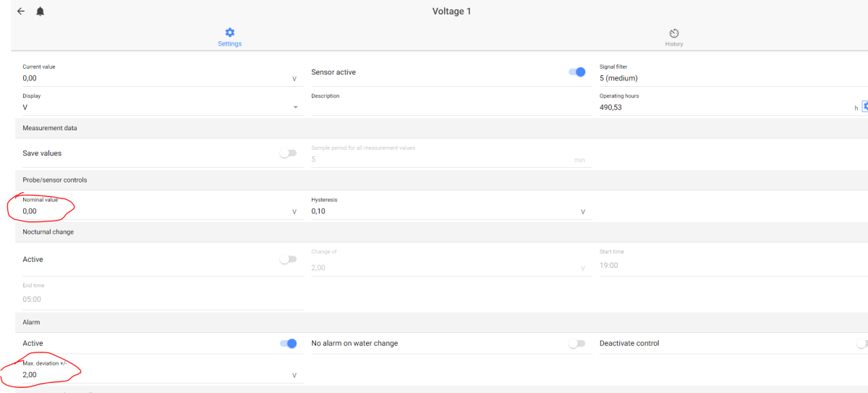Image resolution: width=868 pixels, height=393 pixels.
Task: Enable Nocturnal change Active switch
Action: click(288, 259)
